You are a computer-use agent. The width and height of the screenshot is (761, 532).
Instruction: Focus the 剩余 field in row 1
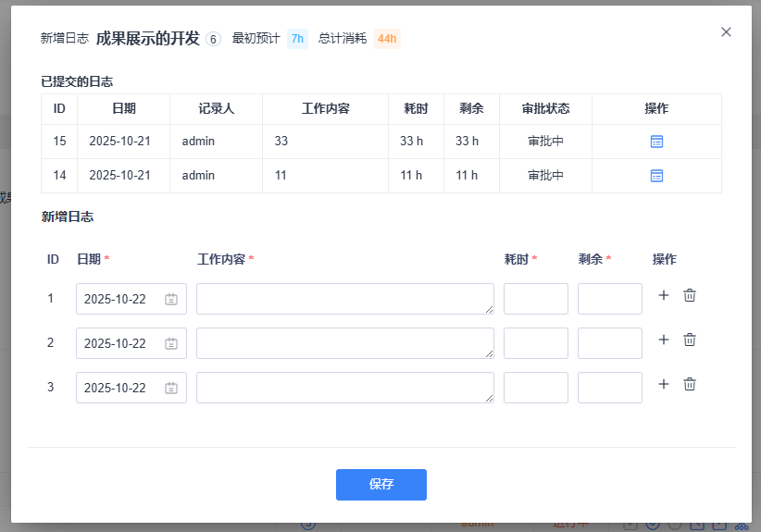[609, 299]
